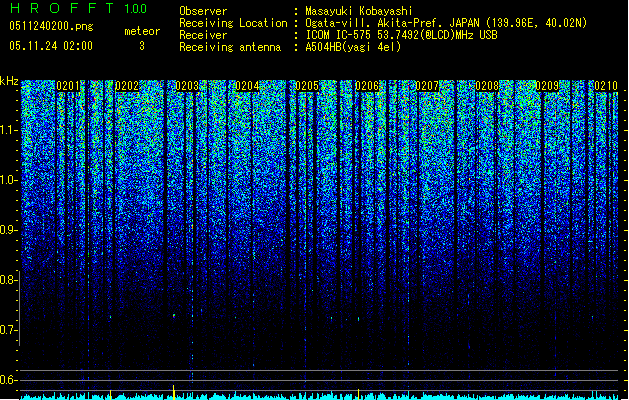Click the 0.6 frequency axis tick
Image resolution: width=629 pixels, height=400 pixels.
coord(9,380)
